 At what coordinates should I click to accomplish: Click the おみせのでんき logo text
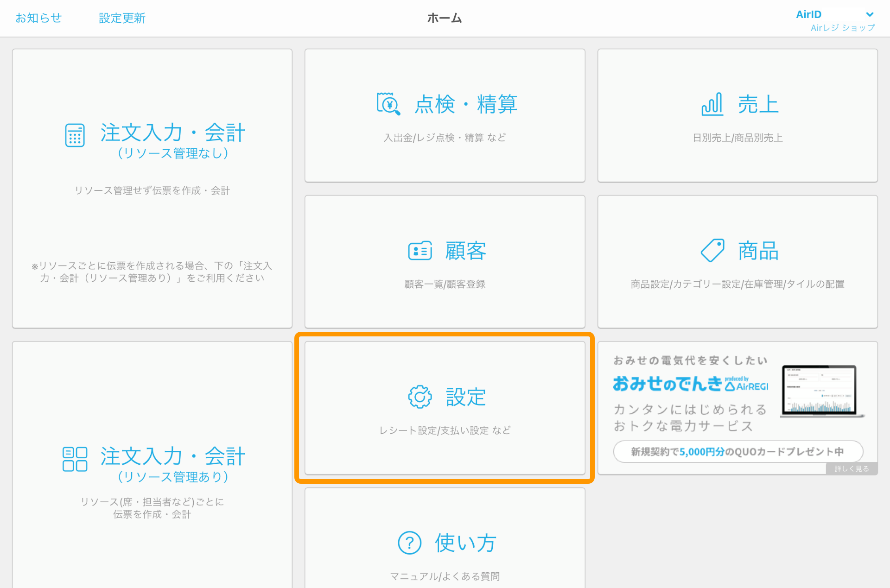pos(667,384)
